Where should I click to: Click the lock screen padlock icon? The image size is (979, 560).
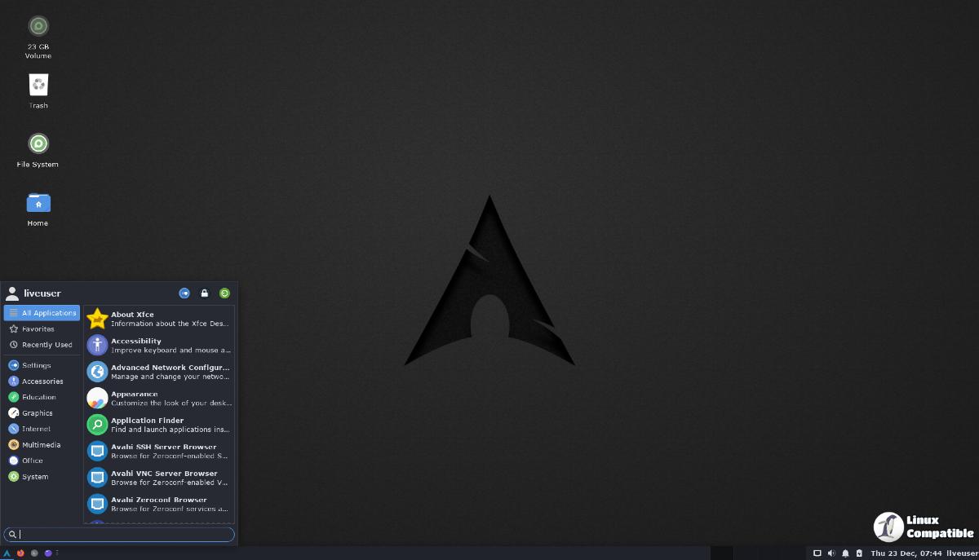tap(205, 293)
